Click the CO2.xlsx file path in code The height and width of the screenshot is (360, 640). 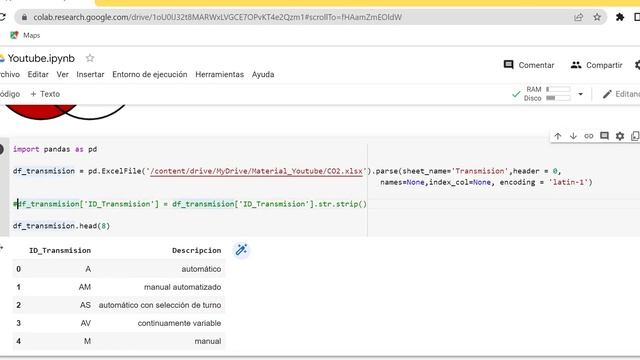pyautogui.click(x=256, y=171)
